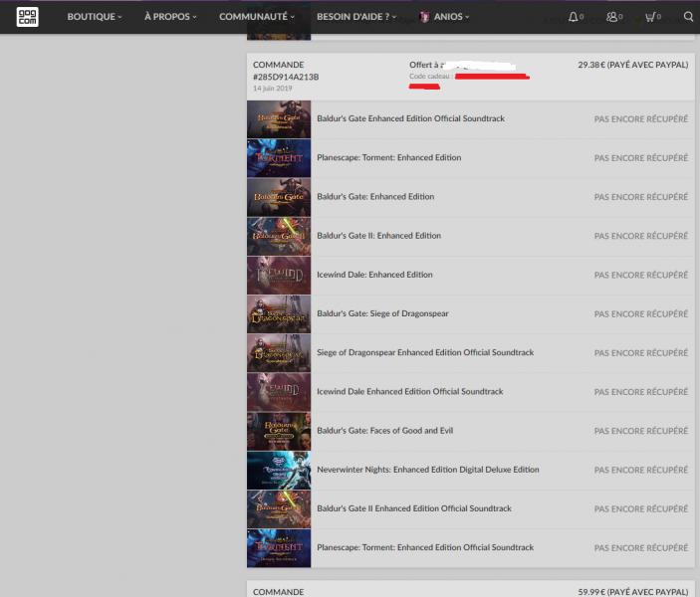Click title Planescape: Torment: Enhanced Edition
This screenshot has height=597, width=700.
389,157
